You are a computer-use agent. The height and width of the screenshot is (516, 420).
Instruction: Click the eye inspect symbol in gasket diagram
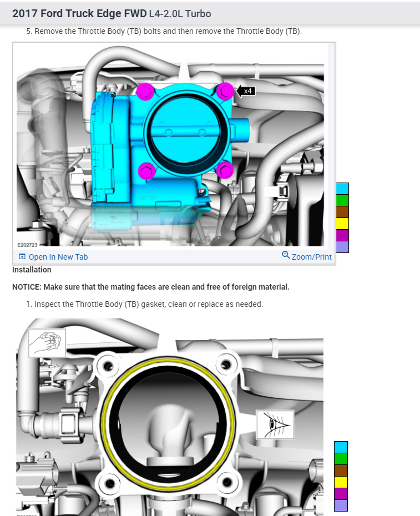pos(275,424)
